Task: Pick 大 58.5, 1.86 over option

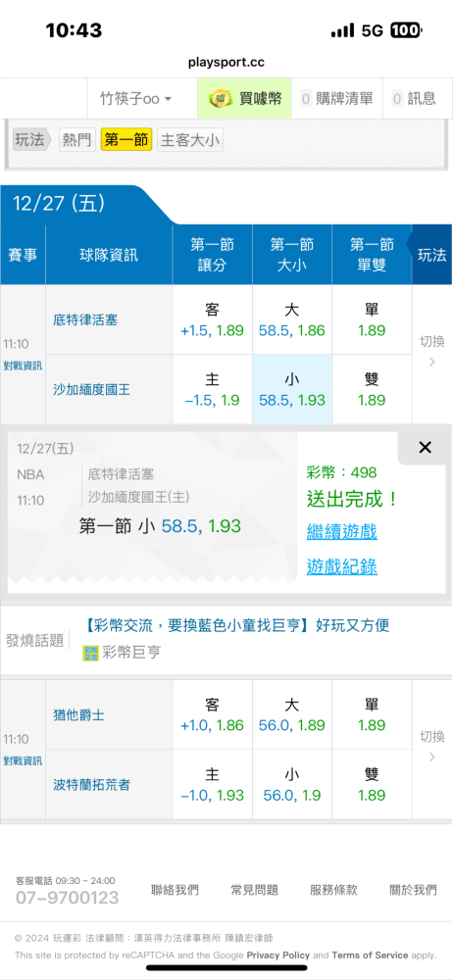Action: click(291, 320)
